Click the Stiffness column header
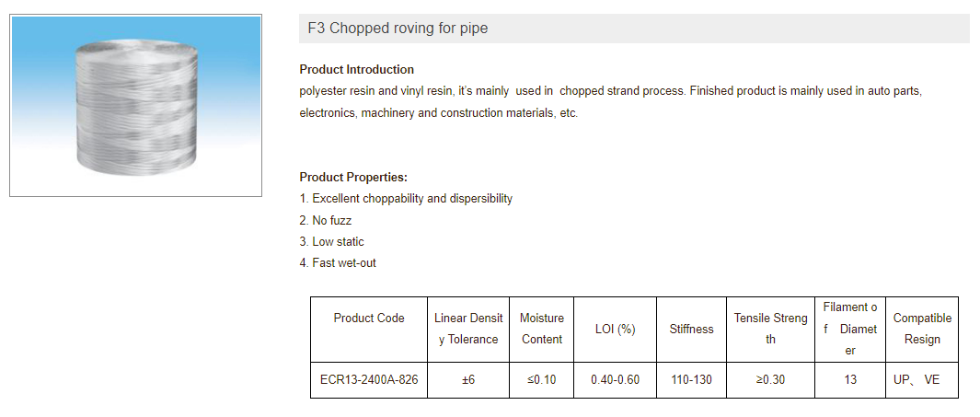Screen dimensions: 980x417 (691, 329)
